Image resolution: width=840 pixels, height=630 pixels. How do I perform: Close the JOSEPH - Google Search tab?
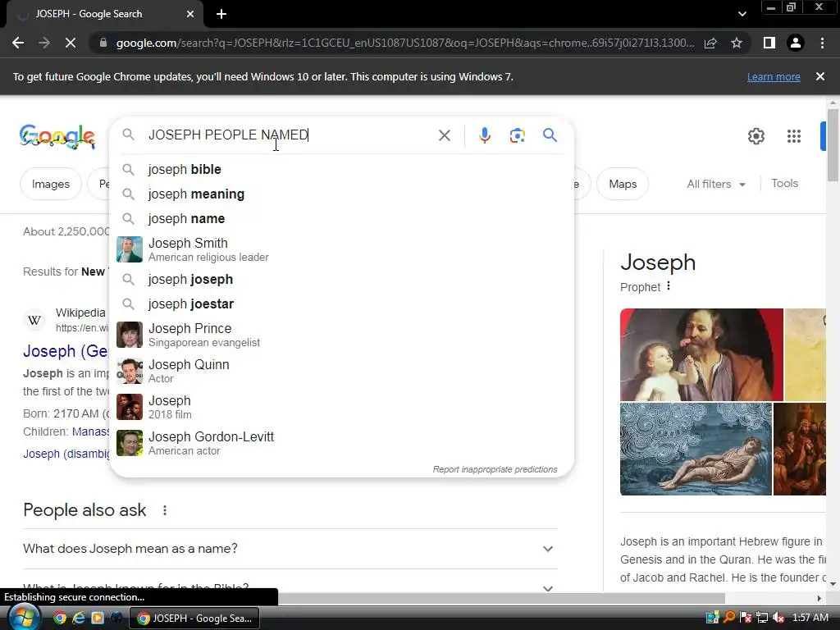(x=190, y=14)
